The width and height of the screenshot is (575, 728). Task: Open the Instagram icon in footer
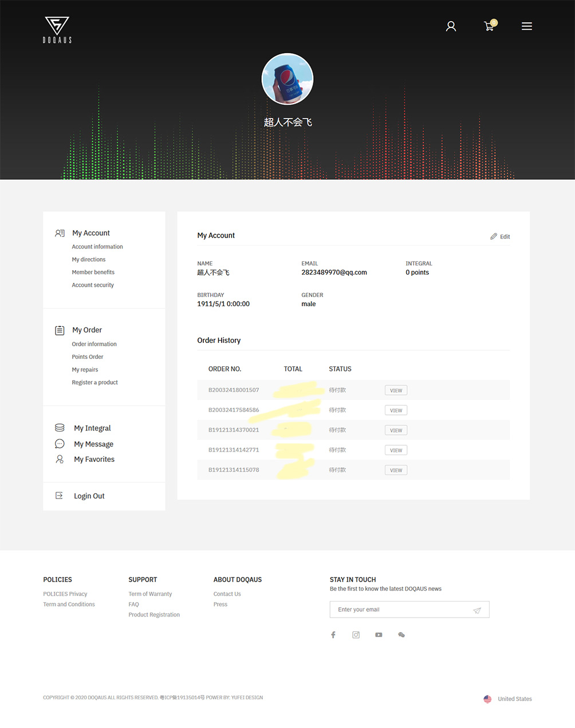click(x=356, y=635)
